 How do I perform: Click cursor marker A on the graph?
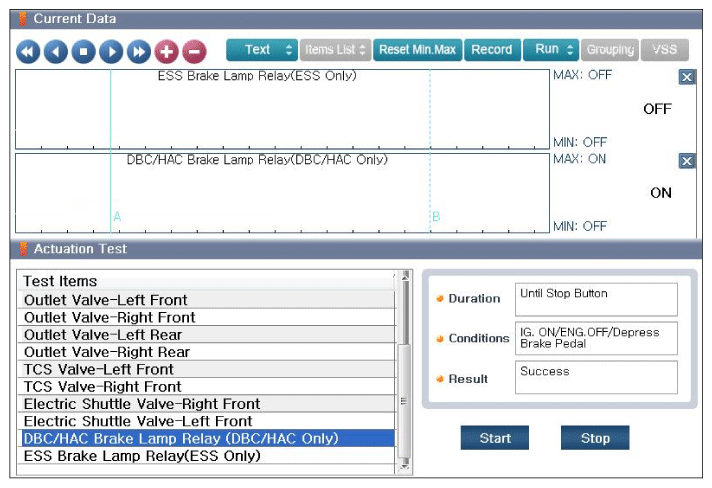tap(117, 217)
